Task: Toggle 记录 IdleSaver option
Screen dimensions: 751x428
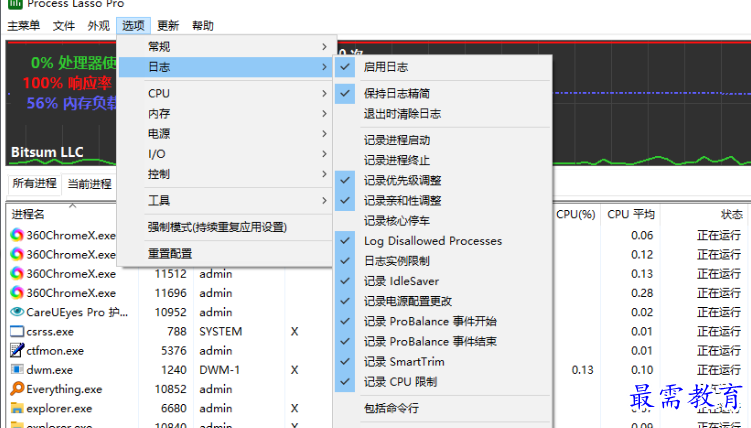Action: 443,281
